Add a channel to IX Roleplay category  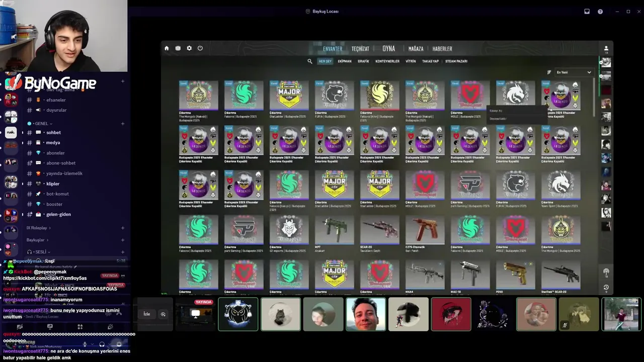pos(123,228)
